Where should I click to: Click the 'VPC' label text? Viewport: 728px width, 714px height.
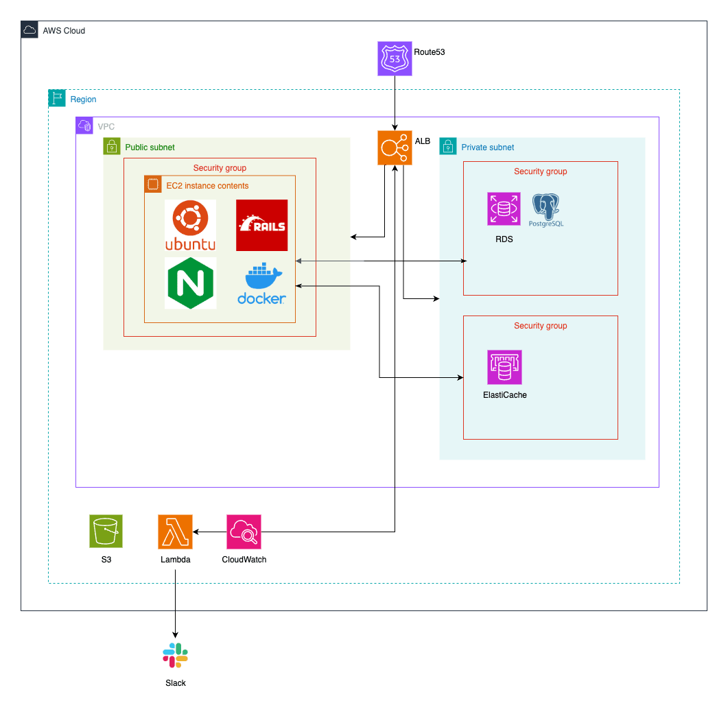pyautogui.click(x=106, y=126)
